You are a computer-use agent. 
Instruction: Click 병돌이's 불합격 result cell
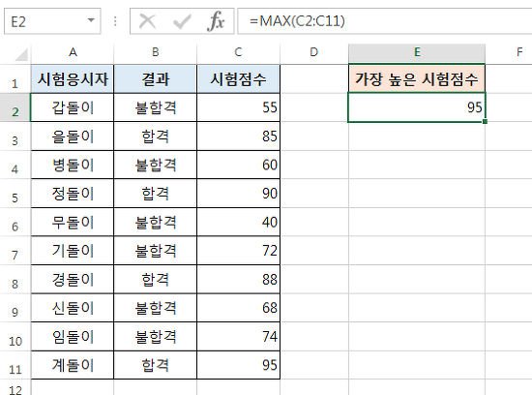pyautogui.click(x=156, y=165)
